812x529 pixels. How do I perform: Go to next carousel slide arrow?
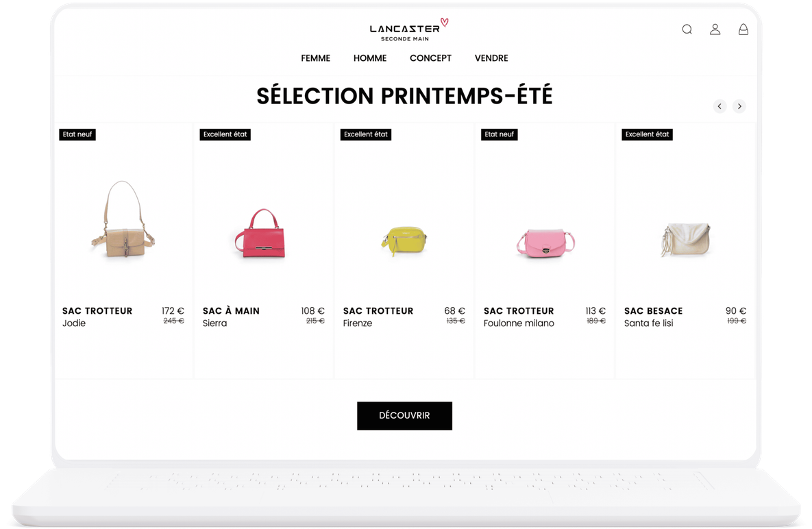point(739,106)
